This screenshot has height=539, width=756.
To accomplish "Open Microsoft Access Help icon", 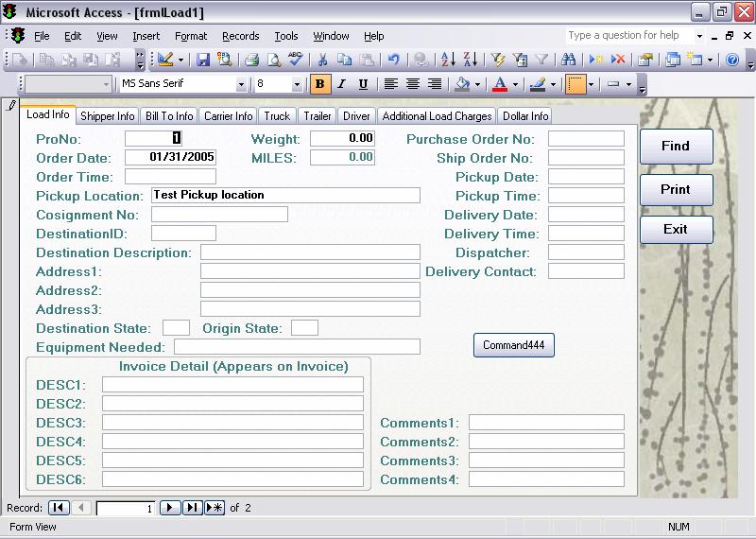I will pyautogui.click(x=732, y=60).
